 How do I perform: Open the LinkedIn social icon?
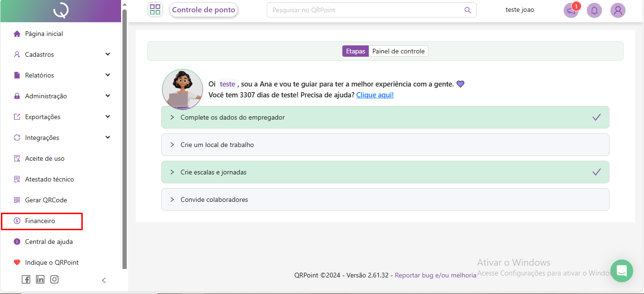(x=40, y=279)
